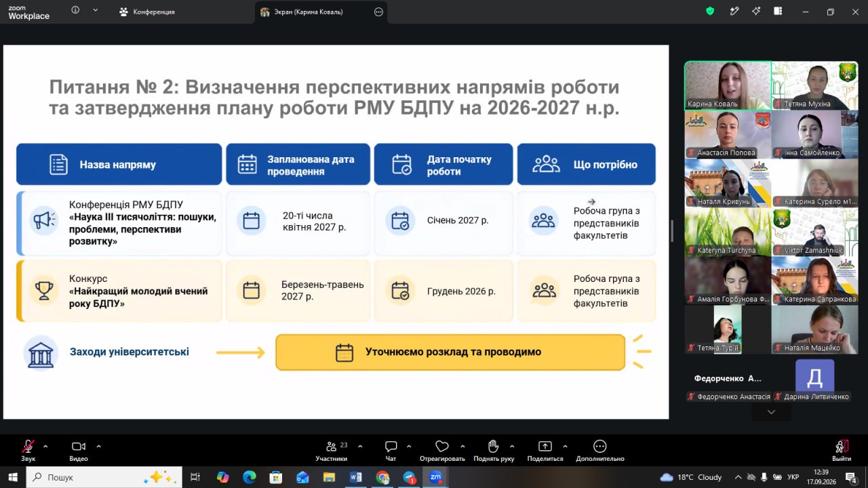Expand audio options arrow next to Sound
This screenshot has height=488, width=868.
pos(45,446)
